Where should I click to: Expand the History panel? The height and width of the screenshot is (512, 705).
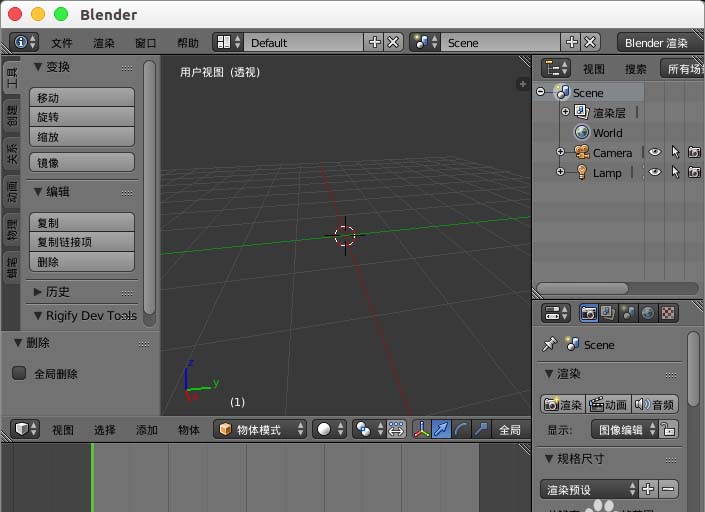coord(38,292)
